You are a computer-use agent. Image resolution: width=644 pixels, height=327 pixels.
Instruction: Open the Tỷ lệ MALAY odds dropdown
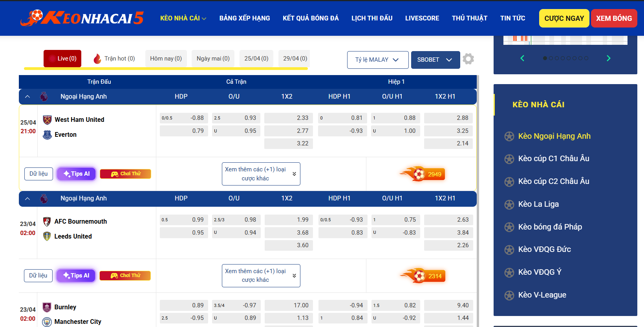tap(378, 60)
